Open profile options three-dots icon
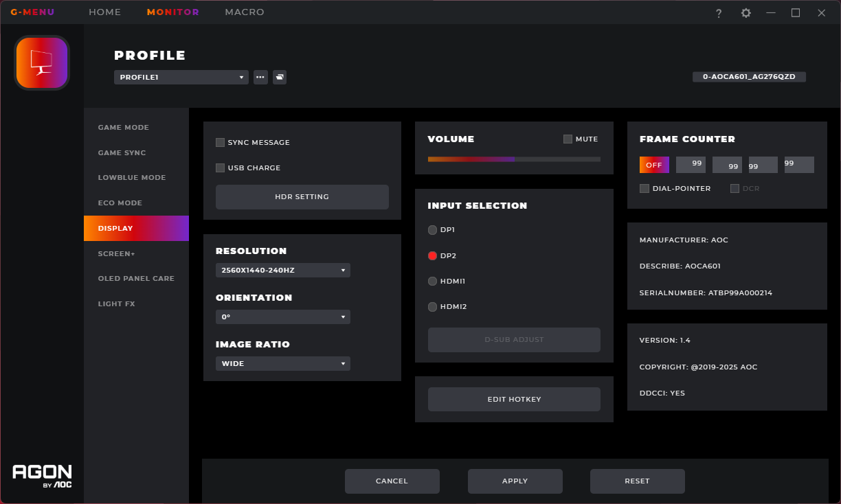 pyautogui.click(x=260, y=78)
